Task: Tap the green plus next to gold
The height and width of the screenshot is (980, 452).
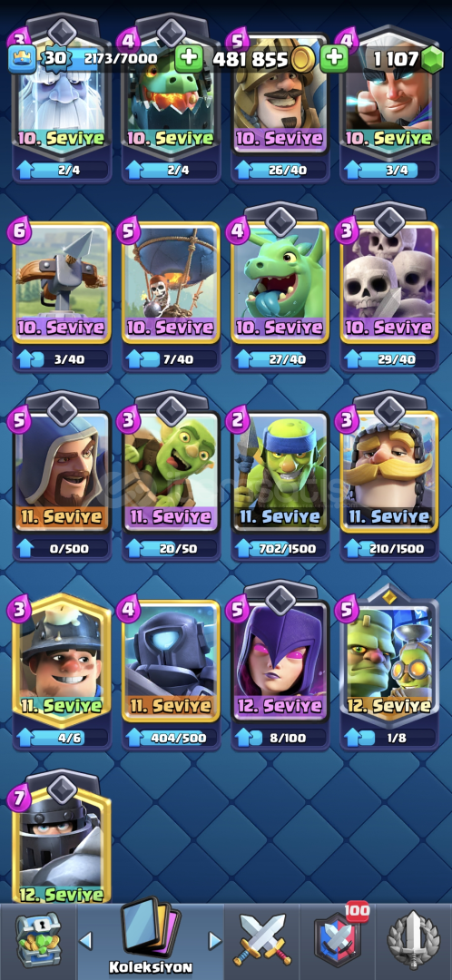Action: click(335, 59)
